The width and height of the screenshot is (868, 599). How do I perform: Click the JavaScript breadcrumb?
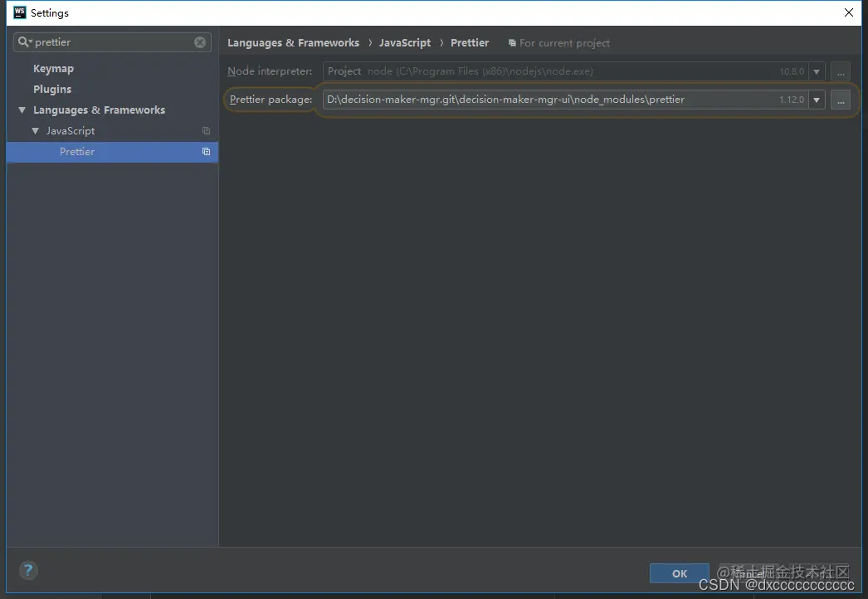click(405, 42)
